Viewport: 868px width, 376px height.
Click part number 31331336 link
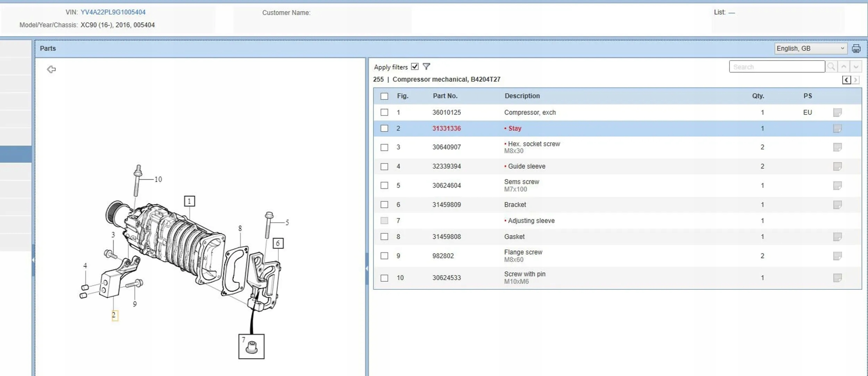tap(446, 128)
